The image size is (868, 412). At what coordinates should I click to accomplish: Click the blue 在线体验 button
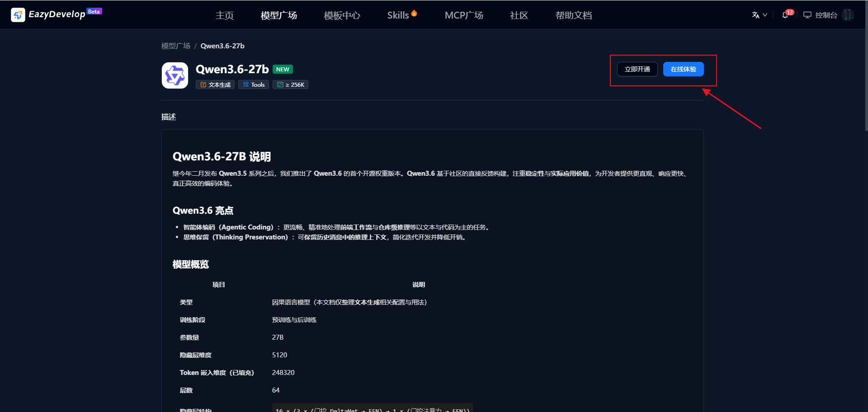[x=684, y=69]
